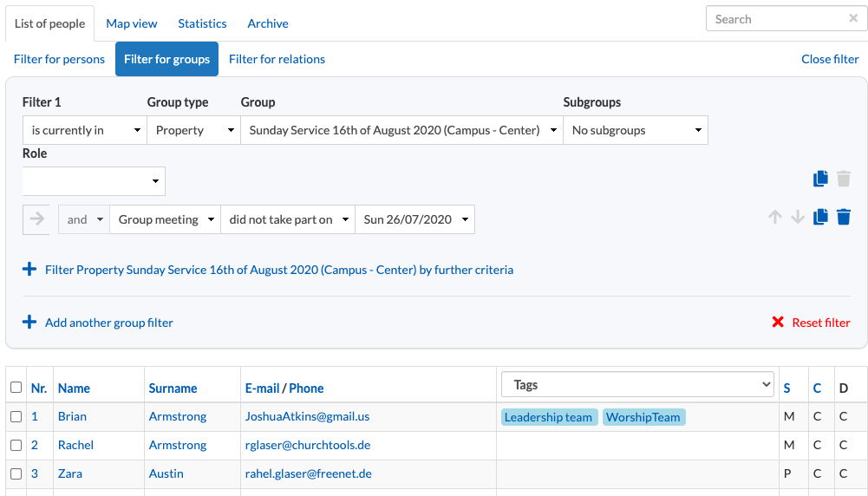Click the greyed-out trash icon for Filter 1
The height and width of the screenshot is (496, 868).
tap(844, 179)
